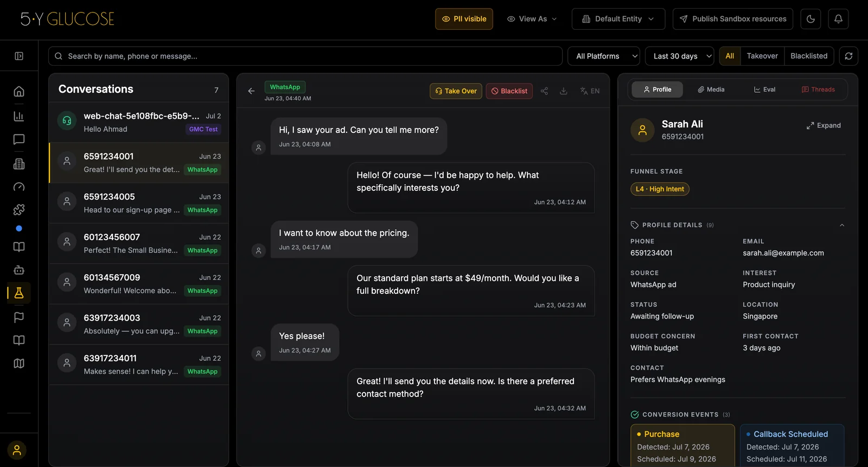Image resolution: width=868 pixels, height=467 pixels.
Task: Click the Take Over button
Action: [x=456, y=91]
